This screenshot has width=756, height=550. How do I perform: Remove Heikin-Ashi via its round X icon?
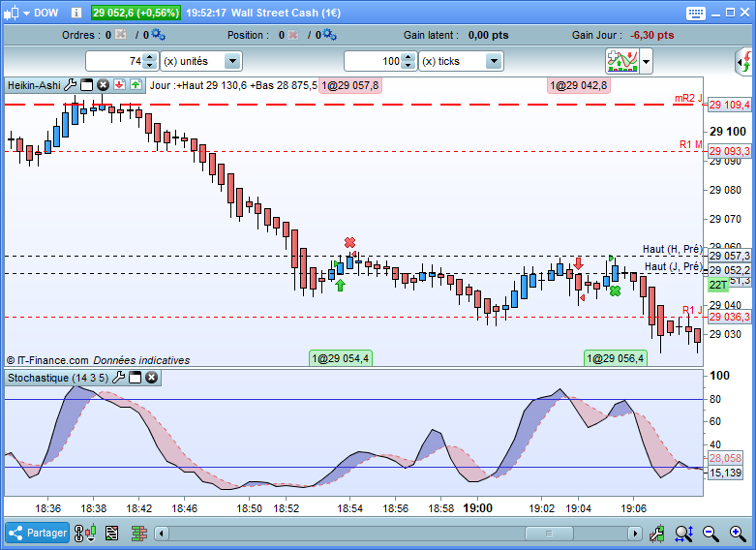click(104, 85)
